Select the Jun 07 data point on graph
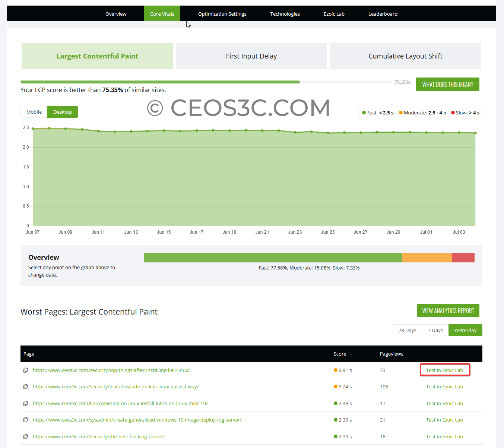 coord(33,129)
